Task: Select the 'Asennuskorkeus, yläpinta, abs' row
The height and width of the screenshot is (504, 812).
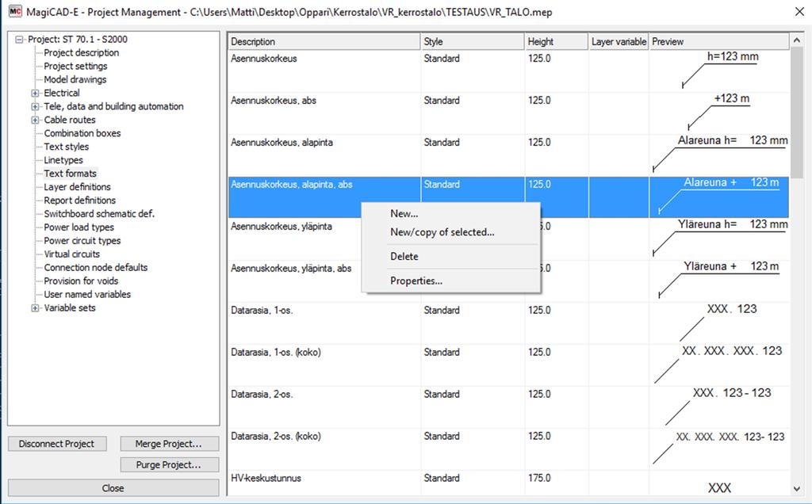Action: point(509,281)
